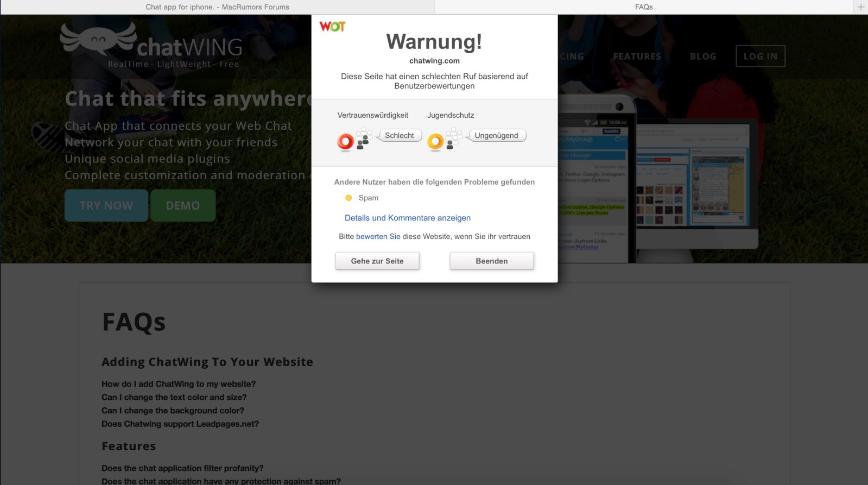868x485 pixels.
Task: Switch to the MacRumors Forums tab
Action: [x=217, y=7]
